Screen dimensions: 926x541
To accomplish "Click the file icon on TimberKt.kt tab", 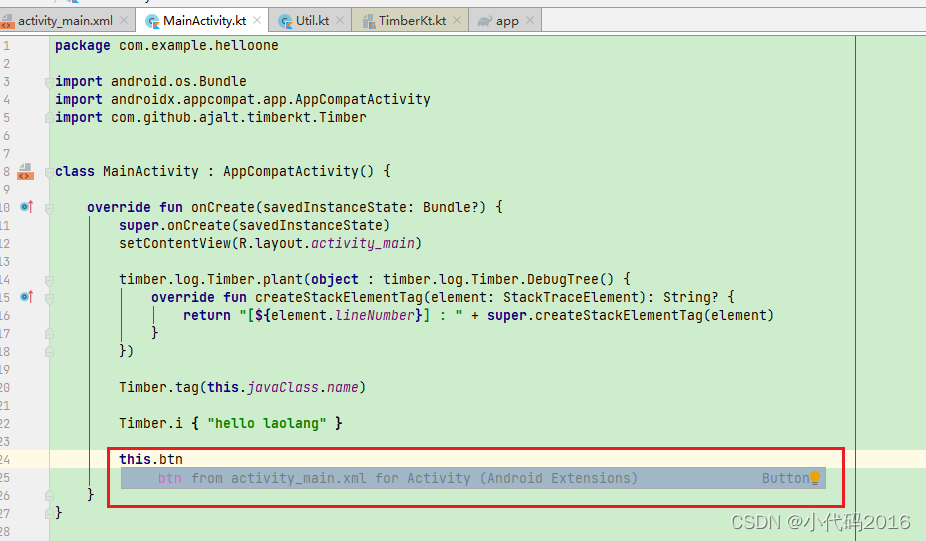I will pos(369,22).
